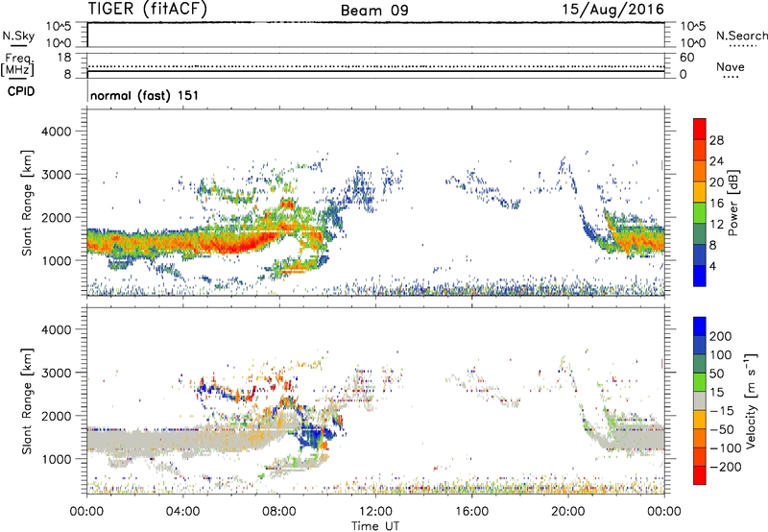The height and width of the screenshot is (532, 768).
Task: Select the Time UT axis title
Action: 375,526
